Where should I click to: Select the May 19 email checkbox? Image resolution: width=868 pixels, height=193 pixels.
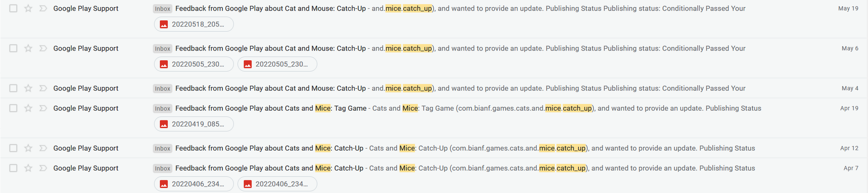click(x=14, y=8)
